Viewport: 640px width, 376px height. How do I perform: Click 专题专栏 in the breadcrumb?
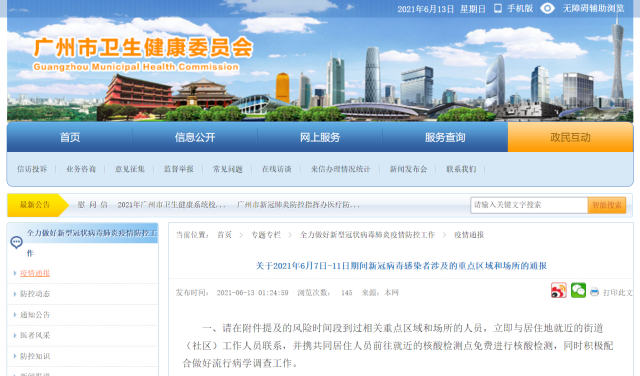click(266, 235)
